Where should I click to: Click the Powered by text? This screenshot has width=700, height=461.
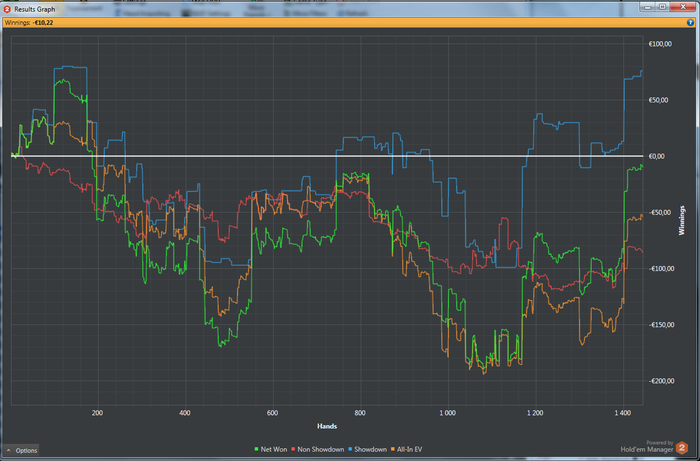(x=659, y=443)
